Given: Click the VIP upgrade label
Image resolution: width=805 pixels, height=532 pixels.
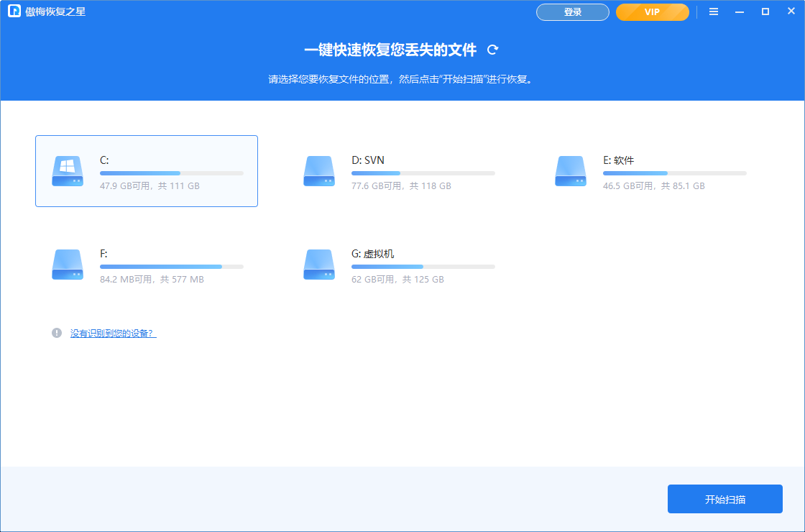Looking at the screenshot, I should pyautogui.click(x=652, y=12).
